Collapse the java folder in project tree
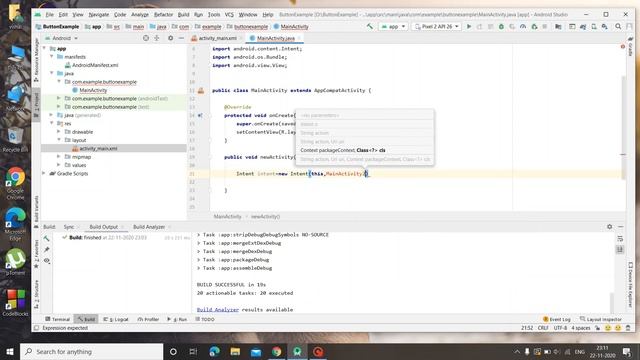The height and width of the screenshot is (360, 640). click(x=52, y=73)
